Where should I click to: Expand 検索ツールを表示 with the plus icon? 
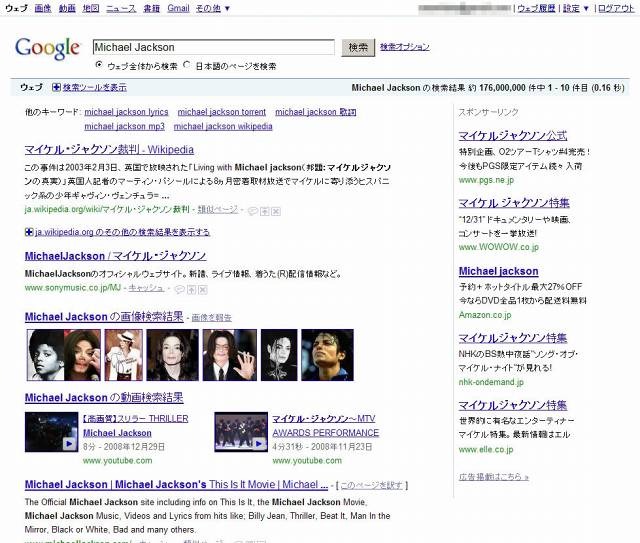[x=56, y=87]
